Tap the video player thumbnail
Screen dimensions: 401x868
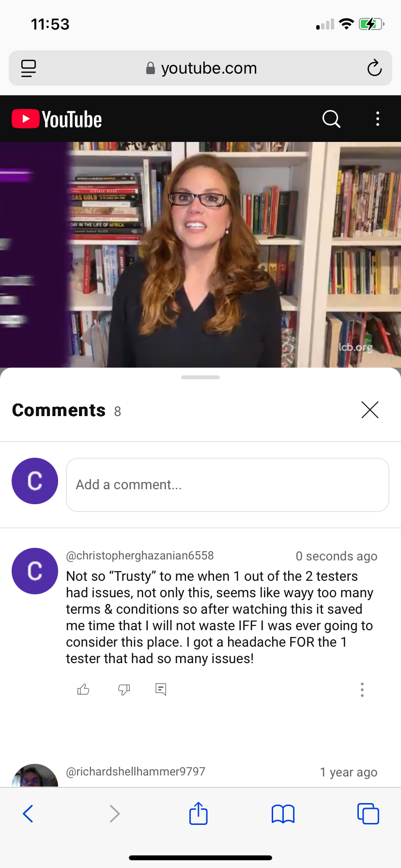pyautogui.click(x=200, y=255)
